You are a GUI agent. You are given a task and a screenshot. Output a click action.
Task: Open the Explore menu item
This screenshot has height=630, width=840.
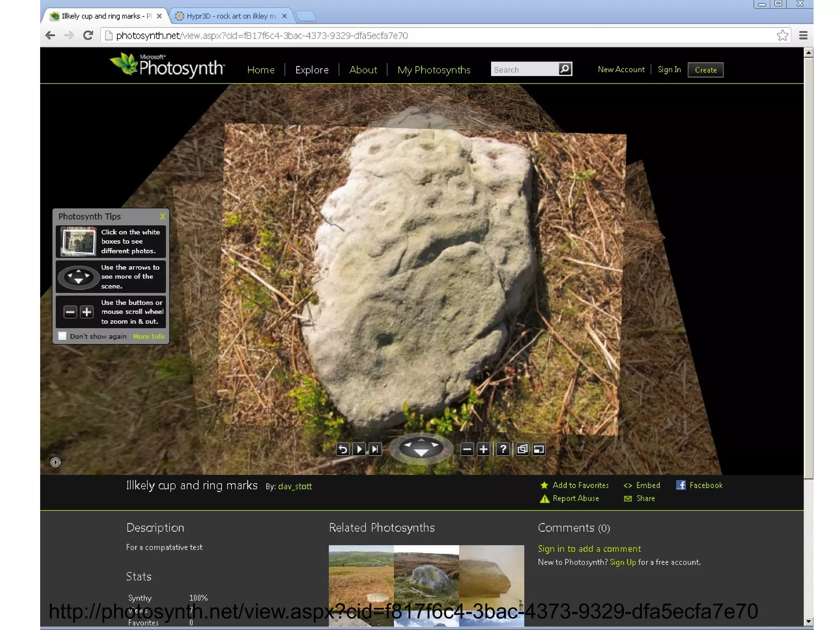(312, 70)
